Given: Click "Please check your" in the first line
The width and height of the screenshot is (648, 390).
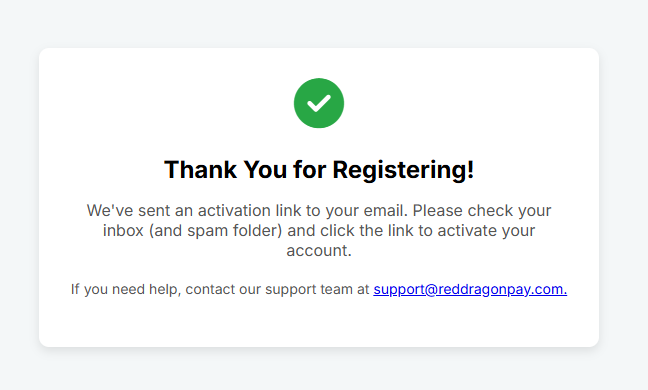Looking at the screenshot, I should [482, 211].
